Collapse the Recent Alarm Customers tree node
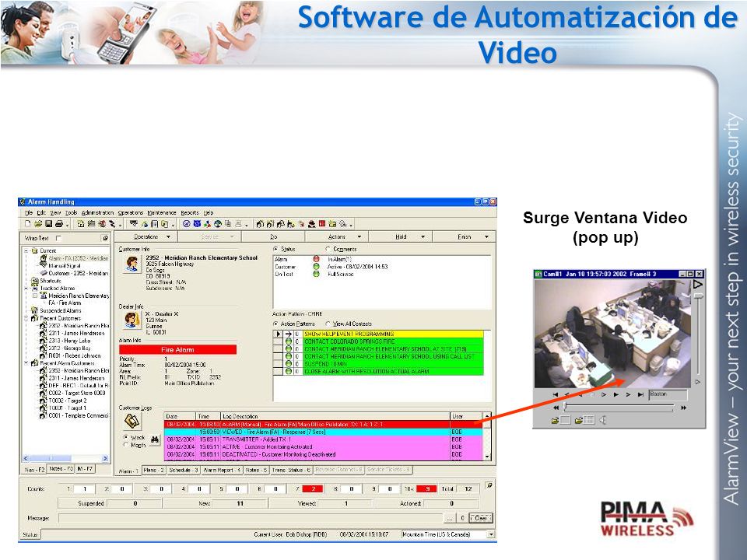Screen dimensions: 747x560 pyautogui.click(x=26, y=363)
